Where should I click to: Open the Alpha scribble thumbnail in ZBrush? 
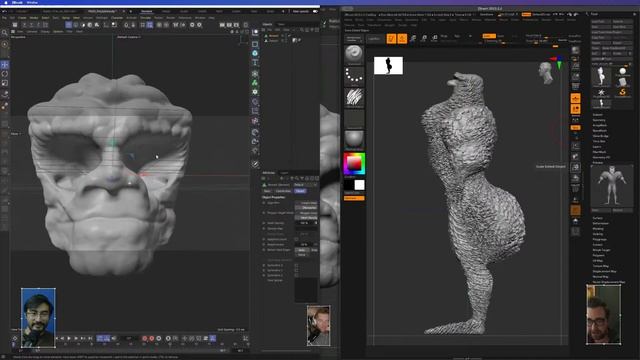tap(354, 97)
